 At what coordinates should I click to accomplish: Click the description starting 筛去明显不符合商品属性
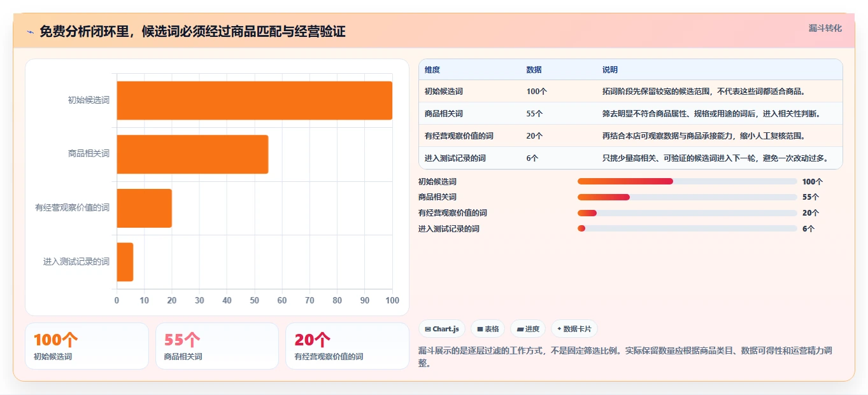point(711,114)
